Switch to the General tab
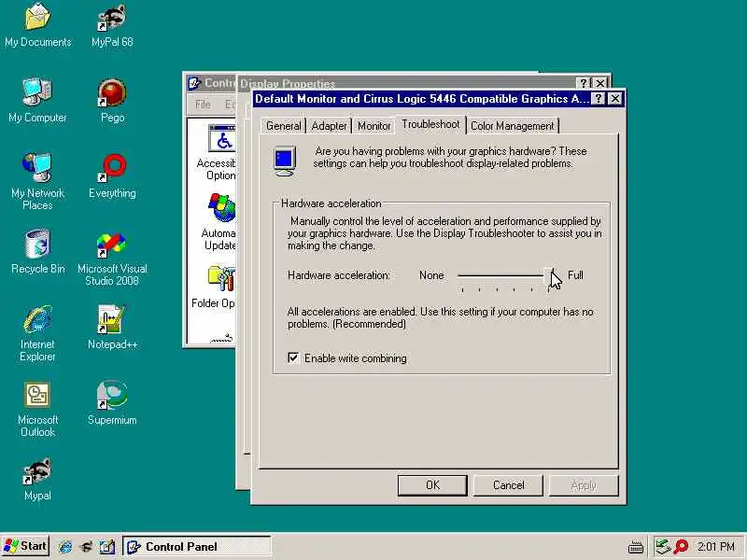This screenshot has width=747, height=560. pos(284,126)
